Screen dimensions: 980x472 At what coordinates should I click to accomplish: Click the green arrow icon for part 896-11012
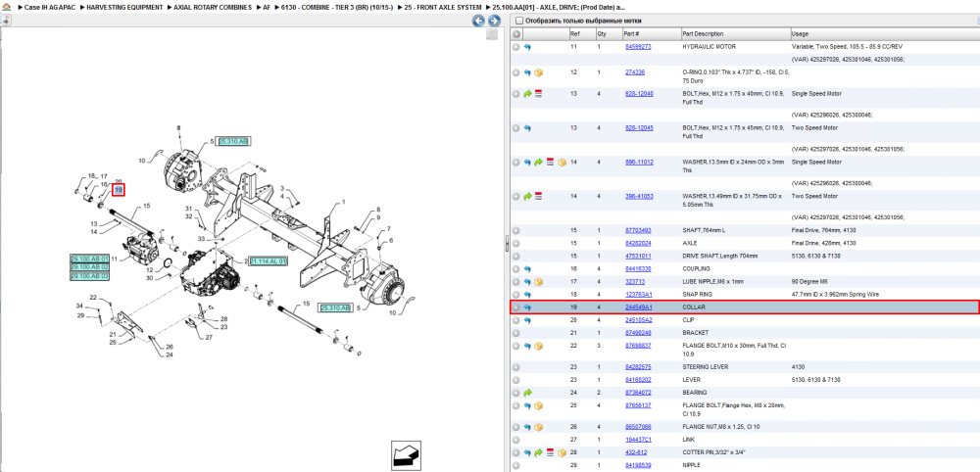538,163
